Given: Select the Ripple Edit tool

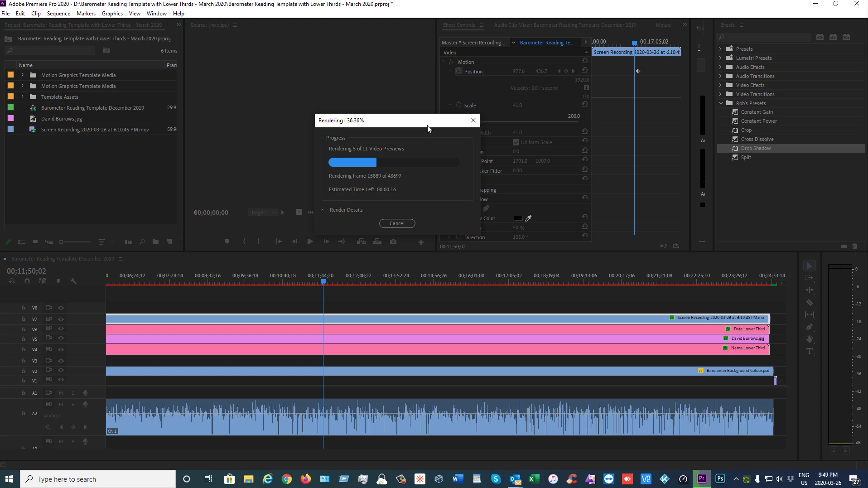Looking at the screenshot, I should click(x=810, y=290).
